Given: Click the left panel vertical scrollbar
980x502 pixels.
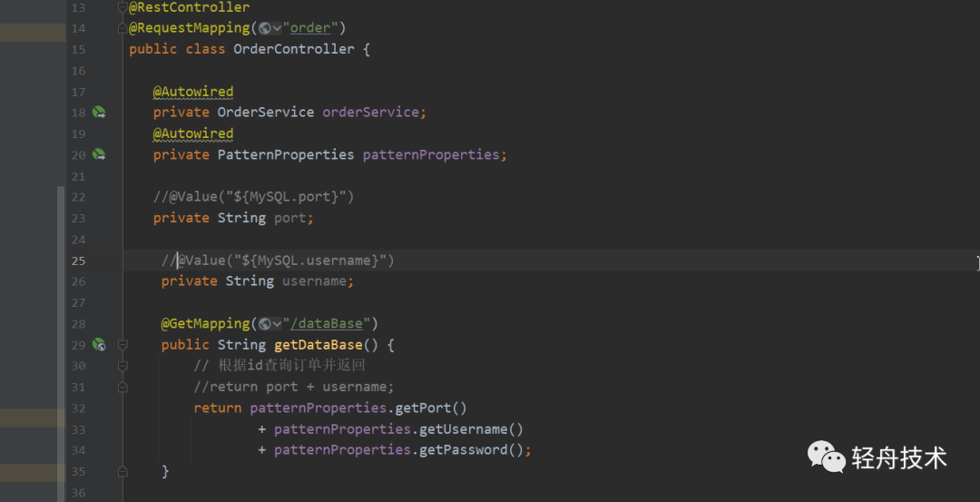Looking at the screenshot, I should tap(62, 344).
